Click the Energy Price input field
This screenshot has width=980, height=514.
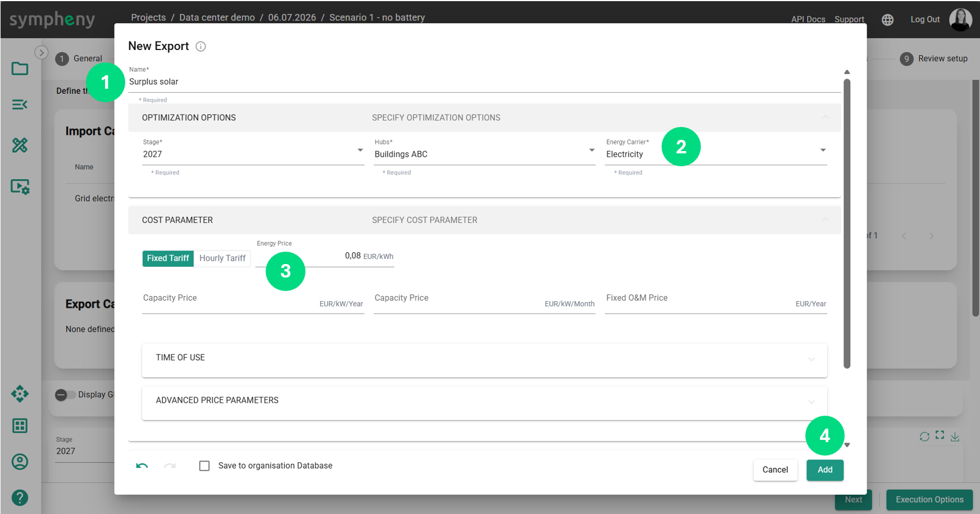pos(325,256)
